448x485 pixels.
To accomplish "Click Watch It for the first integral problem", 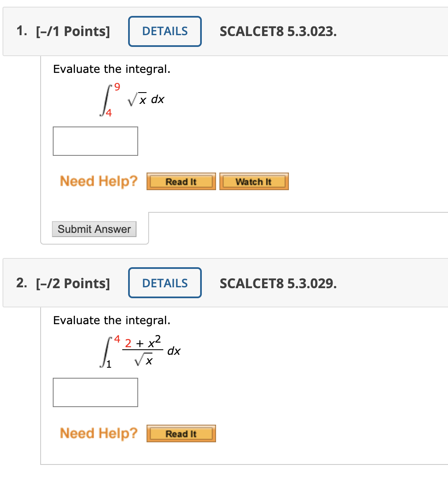I will pos(254,181).
